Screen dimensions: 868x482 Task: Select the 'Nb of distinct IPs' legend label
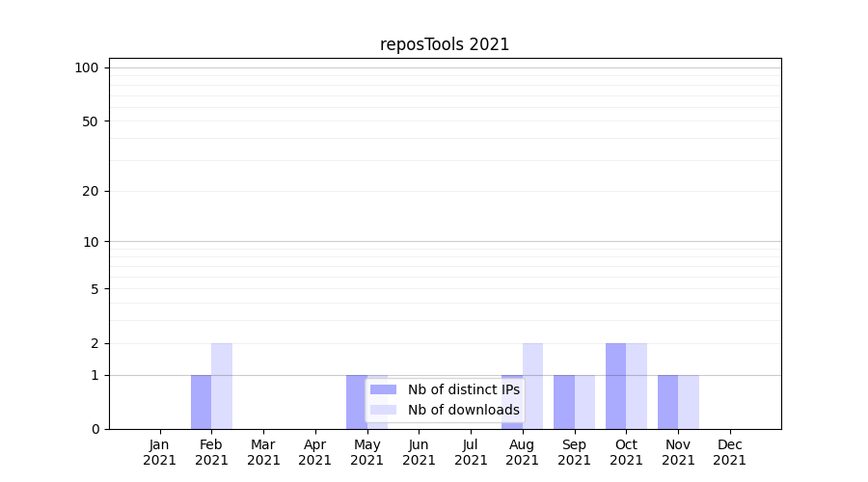[x=463, y=389]
